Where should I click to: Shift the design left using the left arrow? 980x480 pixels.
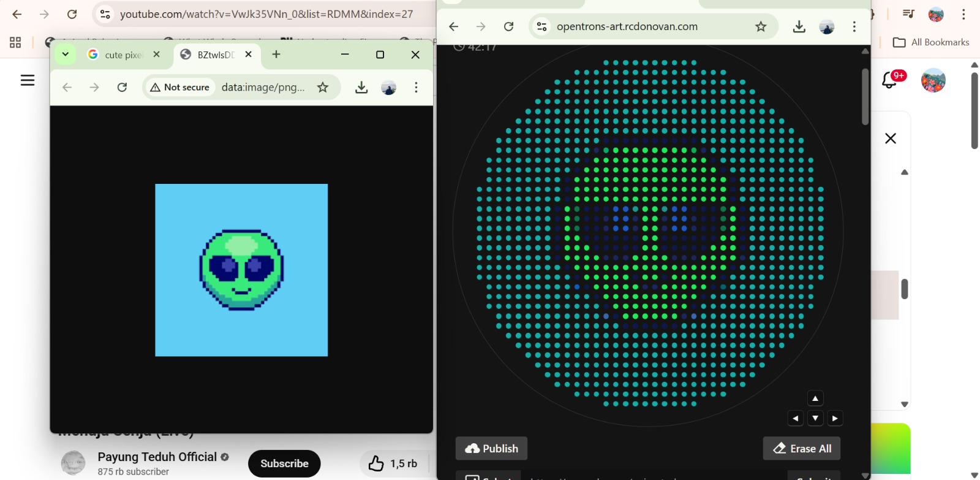[x=795, y=418]
